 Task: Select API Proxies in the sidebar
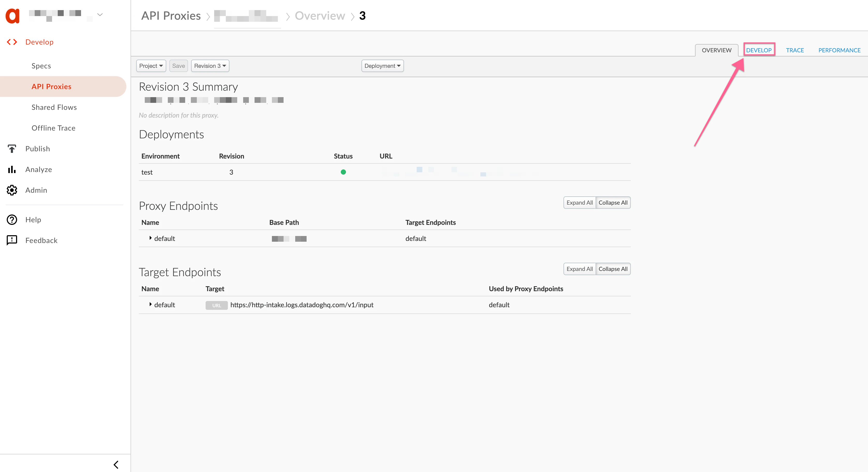point(63,86)
